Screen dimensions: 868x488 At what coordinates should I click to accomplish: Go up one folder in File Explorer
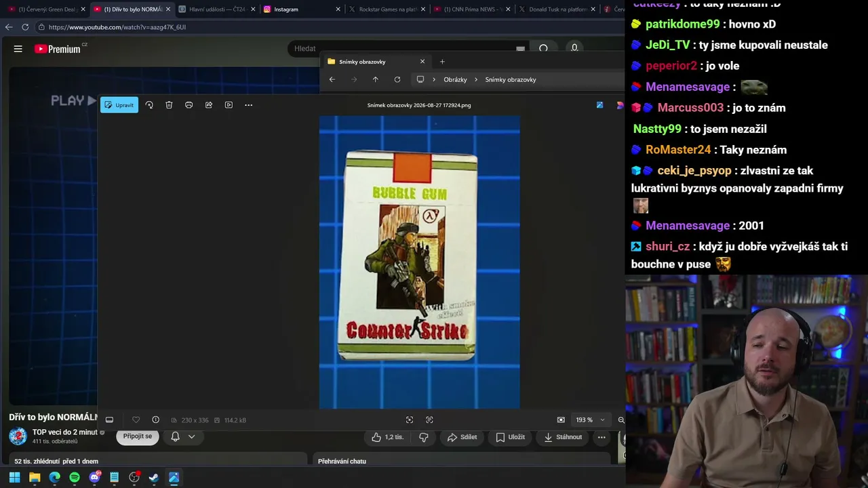pyautogui.click(x=375, y=79)
